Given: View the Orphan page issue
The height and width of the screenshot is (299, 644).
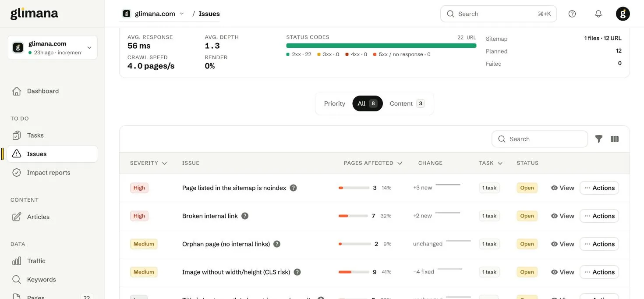Looking at the screenshot, I should pos(563,244).
